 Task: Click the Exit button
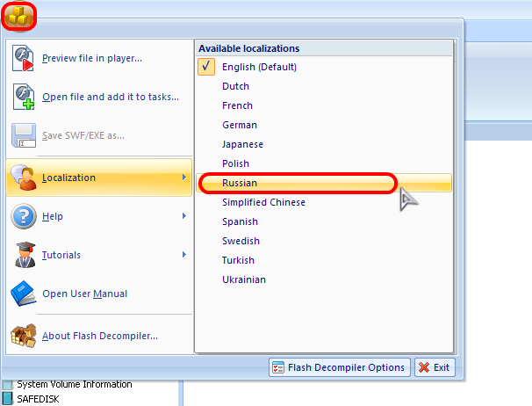click(x=435, y=367)
